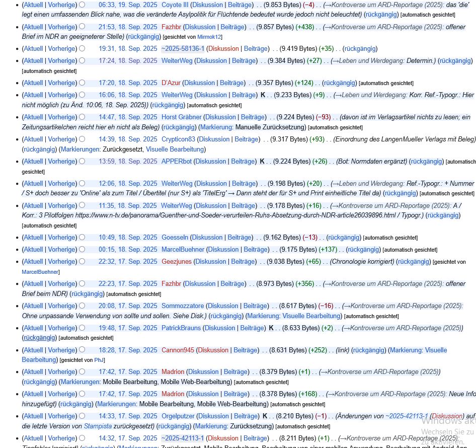The width and height of the screenshot is (476, 448).
Task: Open the 19:31, 18. Sep. 2025 revision
Action: pyautogui.click(x=128, y=49)
